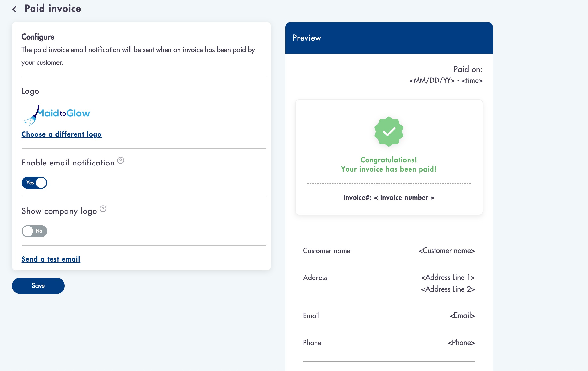Open the Choose a different logo link

point(62,134)
